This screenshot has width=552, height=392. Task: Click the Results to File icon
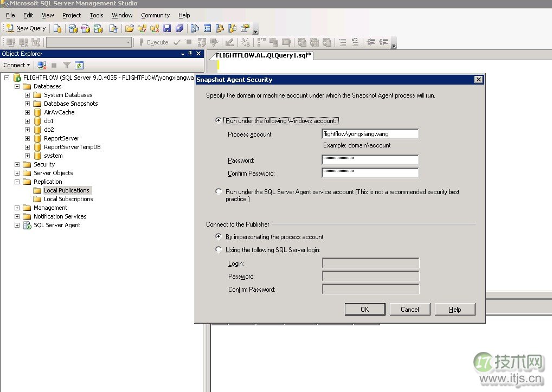click(327, 42)
